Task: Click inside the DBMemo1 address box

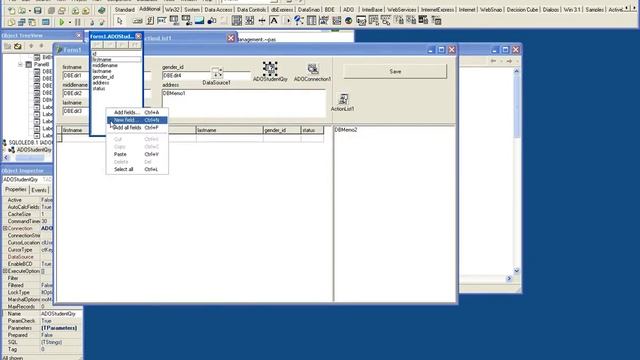Action: point(244,104)
